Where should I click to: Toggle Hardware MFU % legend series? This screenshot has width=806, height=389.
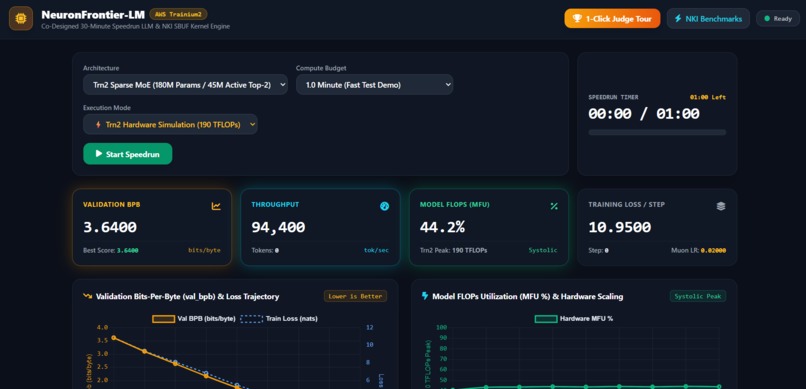[574, 319]
